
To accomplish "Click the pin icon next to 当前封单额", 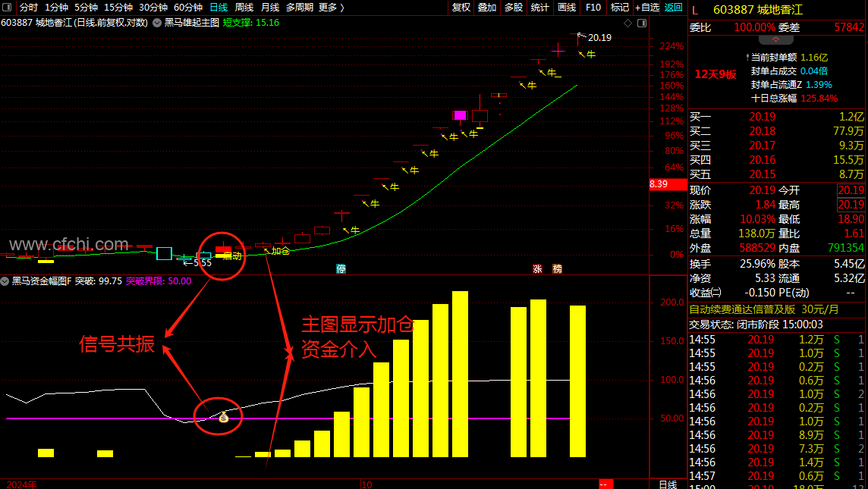I will pos(747,57).
